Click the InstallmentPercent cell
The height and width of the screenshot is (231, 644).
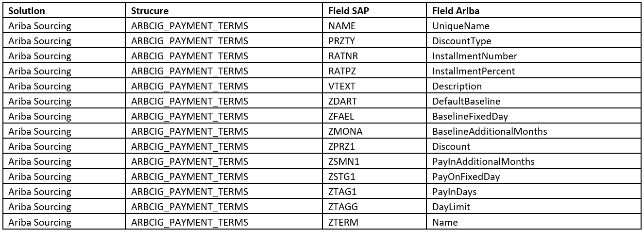tap(535, 71)
